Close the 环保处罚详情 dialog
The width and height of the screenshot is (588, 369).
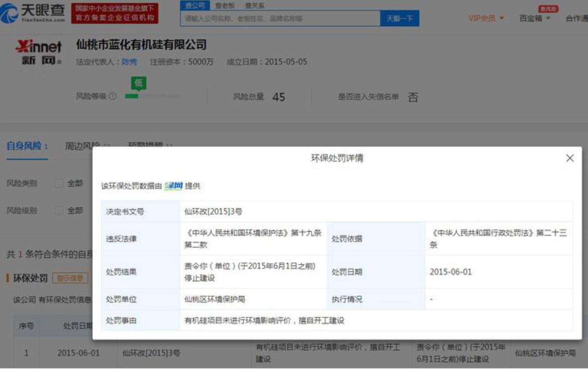[x=570, y=158]
